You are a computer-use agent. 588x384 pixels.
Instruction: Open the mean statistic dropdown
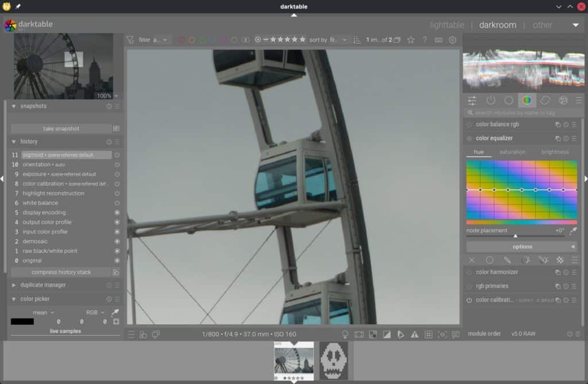pyautogui.click(x=44, y=312)
